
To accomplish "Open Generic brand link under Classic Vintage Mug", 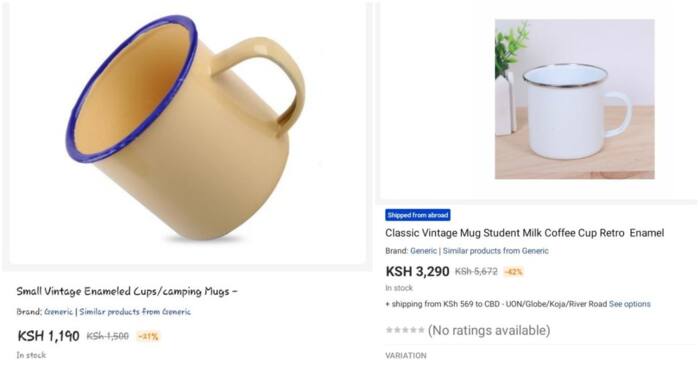I will (423, 251).
